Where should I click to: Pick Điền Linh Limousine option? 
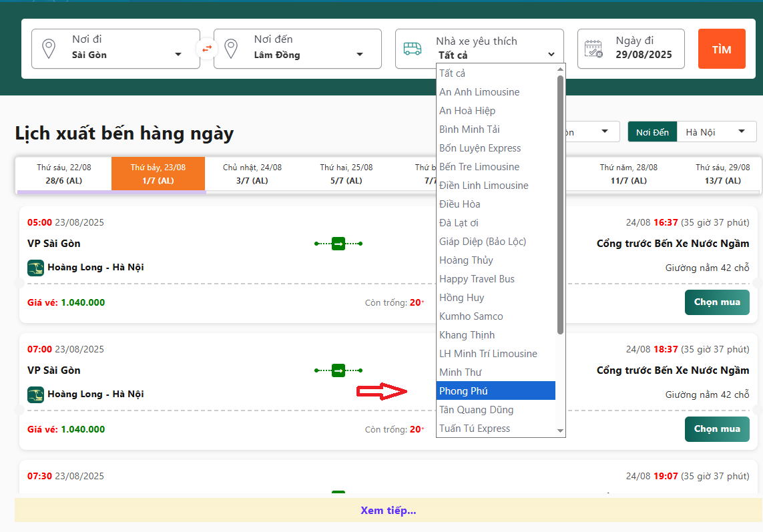point(496,186)
